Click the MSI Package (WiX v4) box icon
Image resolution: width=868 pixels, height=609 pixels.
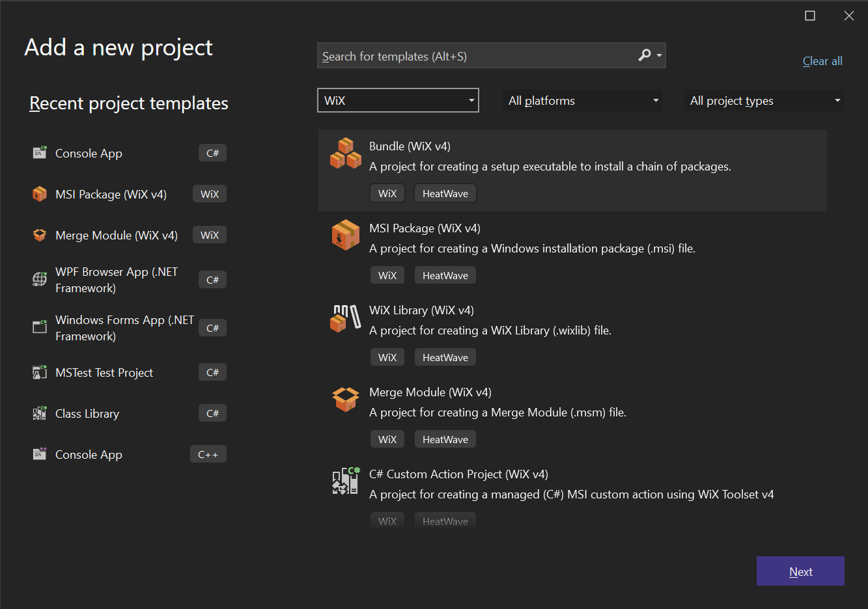[x=345, y=236]
